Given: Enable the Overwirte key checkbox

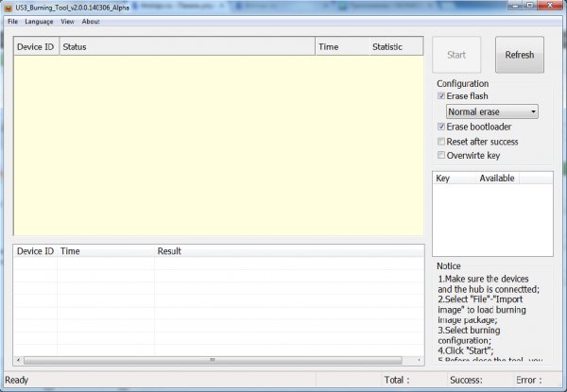Looking at the screenshot, I should coord(441,155).
